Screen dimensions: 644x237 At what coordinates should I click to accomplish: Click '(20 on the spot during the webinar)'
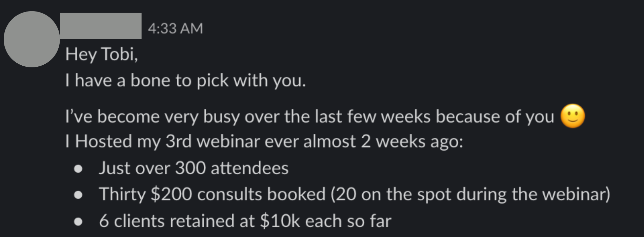[470, 194]
